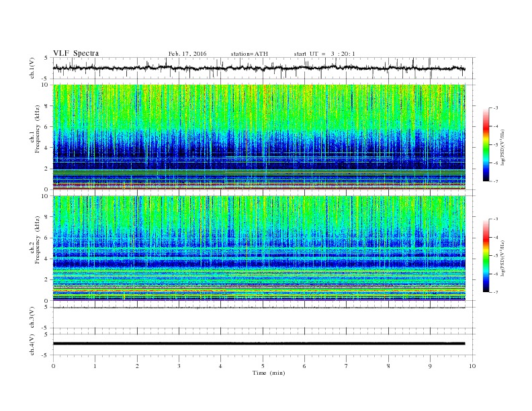Click the "ch.1(V)" axis label
This screenshot has width=532, height=411.
coord(32,68)
